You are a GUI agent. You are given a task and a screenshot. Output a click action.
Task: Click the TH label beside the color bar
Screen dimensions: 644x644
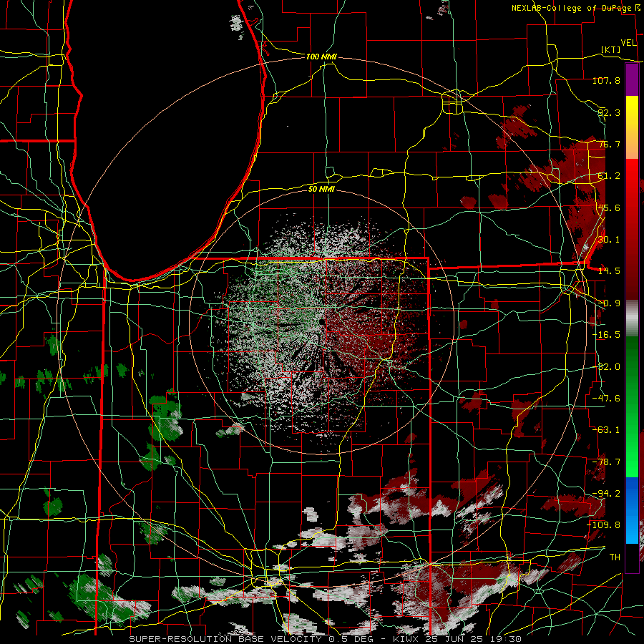click(x=615, y=557)
